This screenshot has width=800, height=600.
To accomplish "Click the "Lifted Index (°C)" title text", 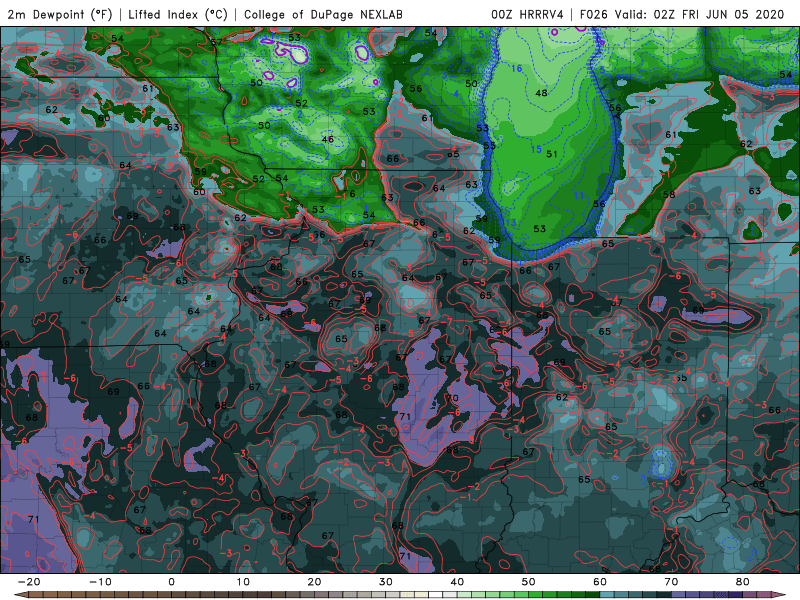I will 178,14.
